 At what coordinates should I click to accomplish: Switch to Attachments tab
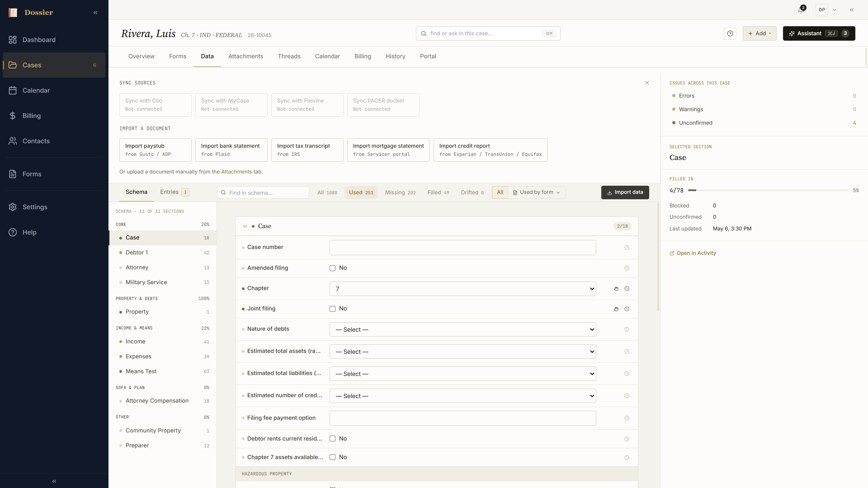click(x=246, y=56)
